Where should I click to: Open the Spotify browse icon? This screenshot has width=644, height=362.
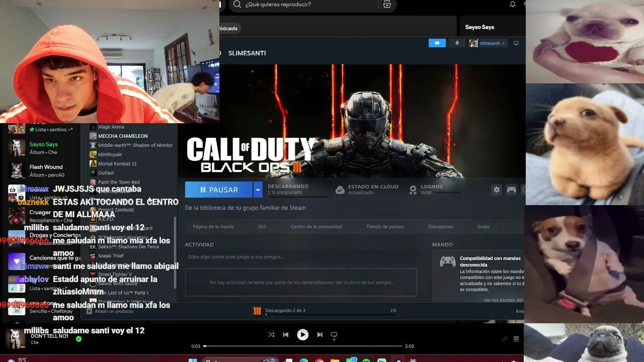pyautogui.click(x=387, y=5)
